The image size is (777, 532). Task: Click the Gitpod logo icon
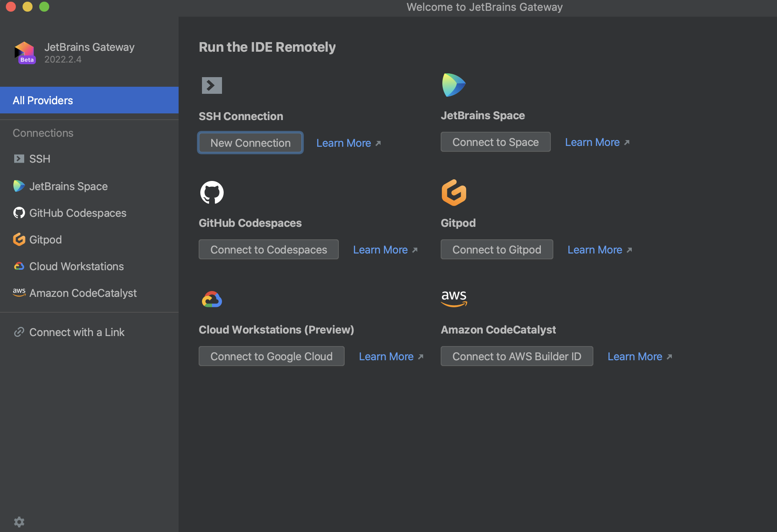click(x=454, y=192)
